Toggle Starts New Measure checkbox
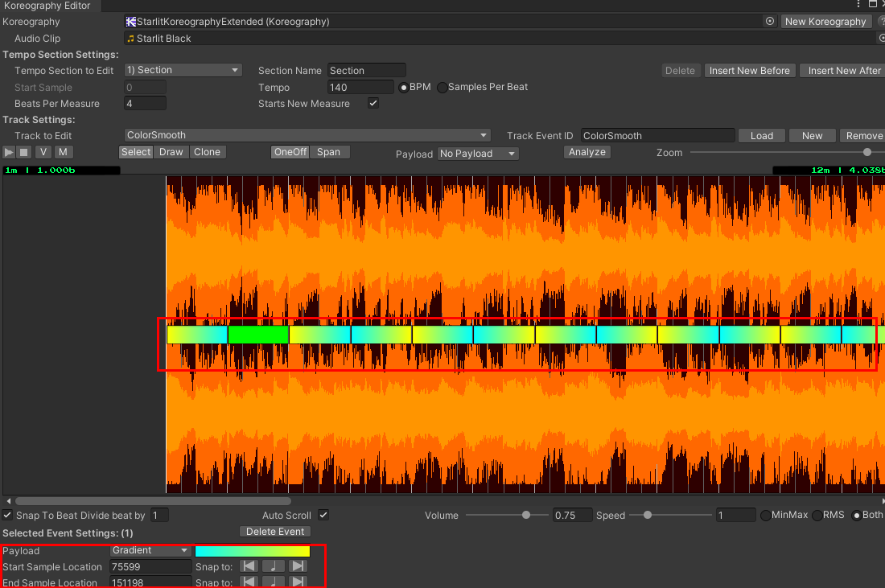 pyautogui.click(x=373, y=103)
